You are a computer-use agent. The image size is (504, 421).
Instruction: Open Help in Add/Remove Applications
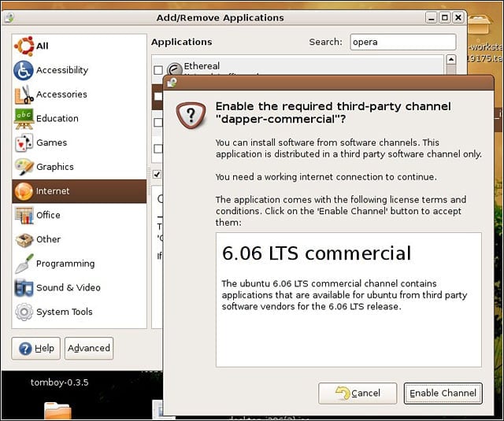[x=36, y=348]
